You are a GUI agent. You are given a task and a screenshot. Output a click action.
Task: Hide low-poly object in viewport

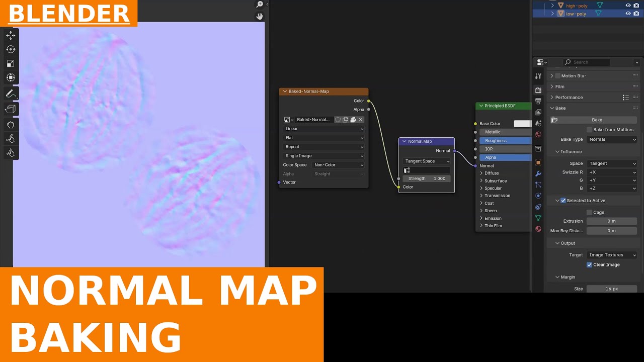628,14
